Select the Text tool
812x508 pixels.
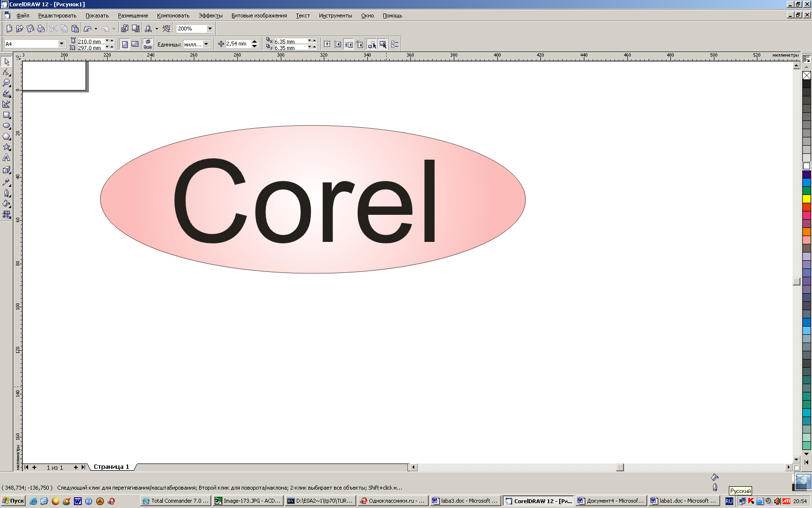point(7,158)
